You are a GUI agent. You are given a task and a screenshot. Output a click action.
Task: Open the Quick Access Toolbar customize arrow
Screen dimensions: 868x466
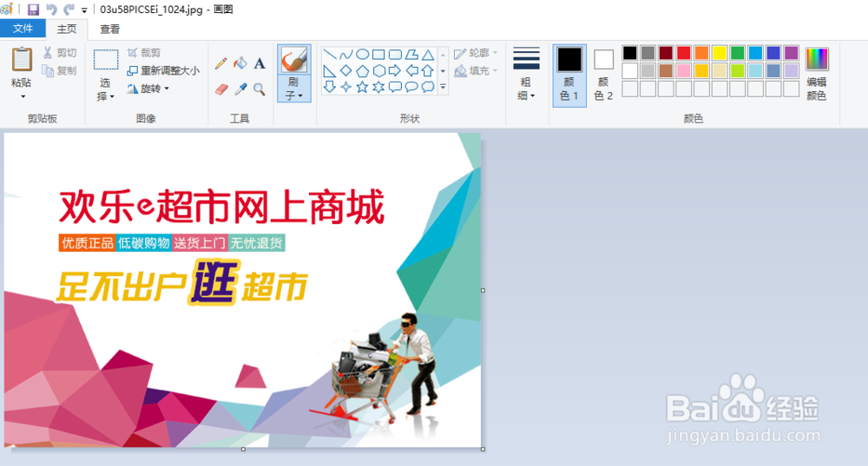pos(84,10)
